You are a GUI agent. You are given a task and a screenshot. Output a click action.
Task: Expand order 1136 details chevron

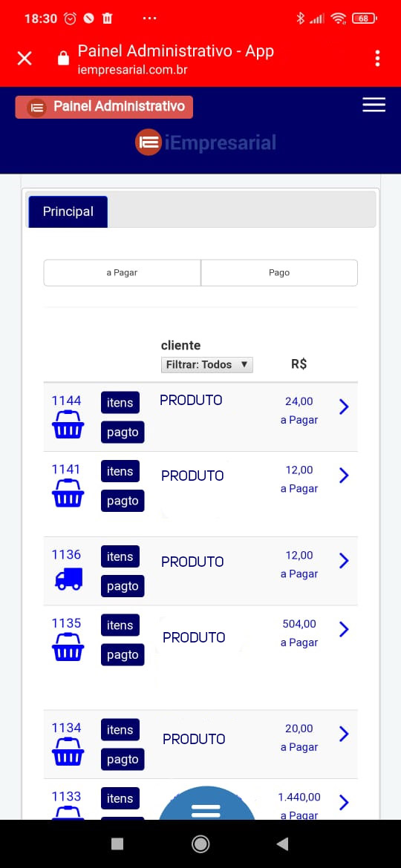point(344,561)
